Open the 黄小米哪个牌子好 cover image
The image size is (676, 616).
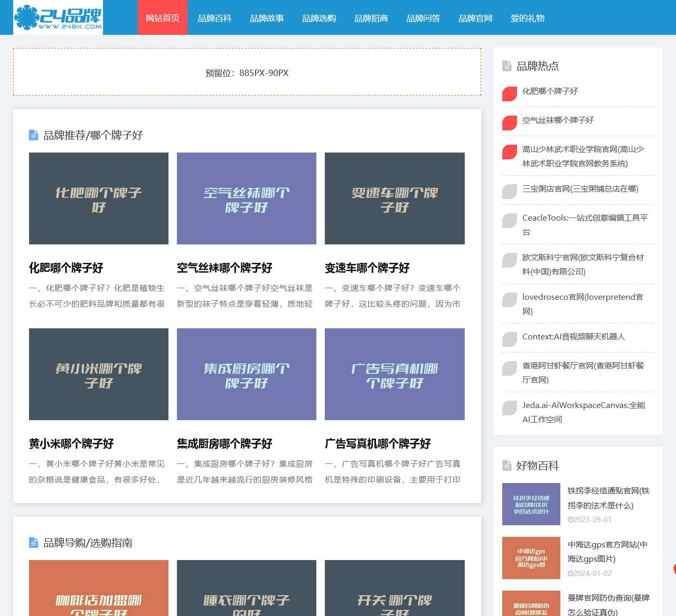(x=99, y=374)
